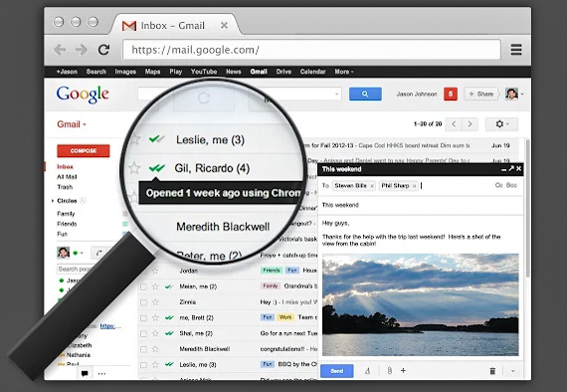Viewport: 567px width, 392px height.
Task: Click the Share button
Action: pyautogui.click(x=480, y=95)
